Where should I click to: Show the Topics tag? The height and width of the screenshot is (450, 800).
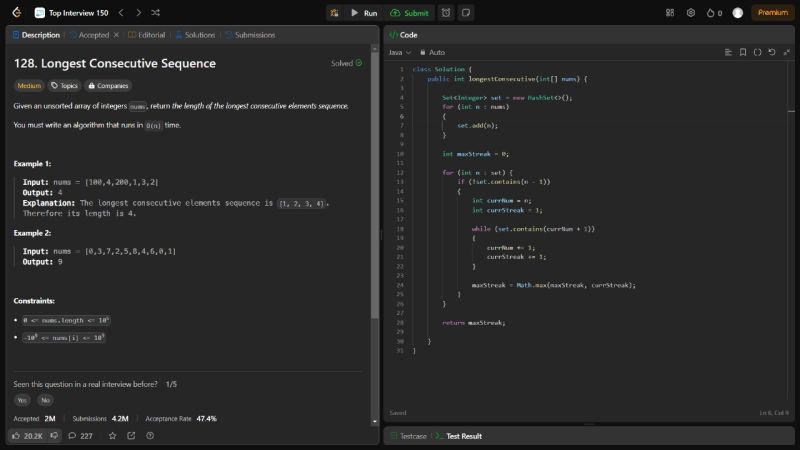pos(64,86)
